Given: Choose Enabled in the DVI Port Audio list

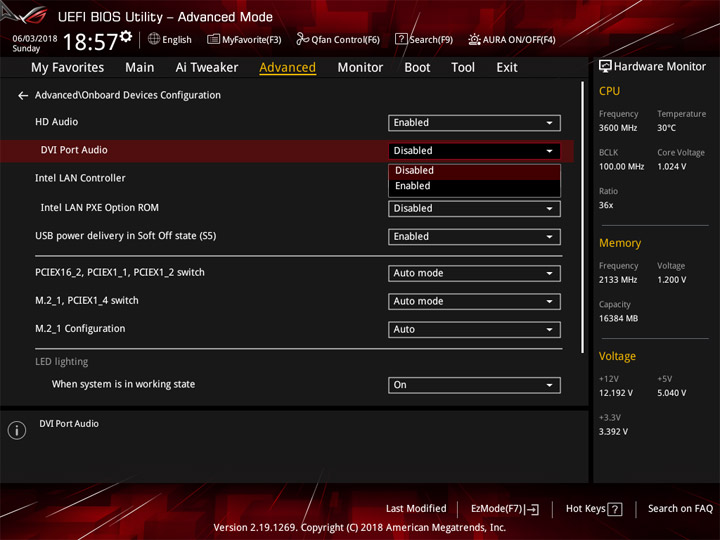Looking at the screenshot, I should point(474,186).
